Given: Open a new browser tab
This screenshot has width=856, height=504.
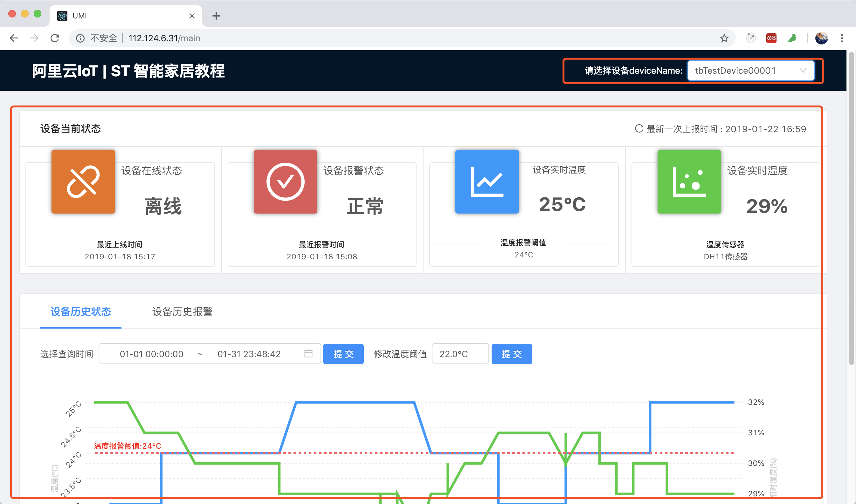Looking at the screenshot, I should 216,16.
